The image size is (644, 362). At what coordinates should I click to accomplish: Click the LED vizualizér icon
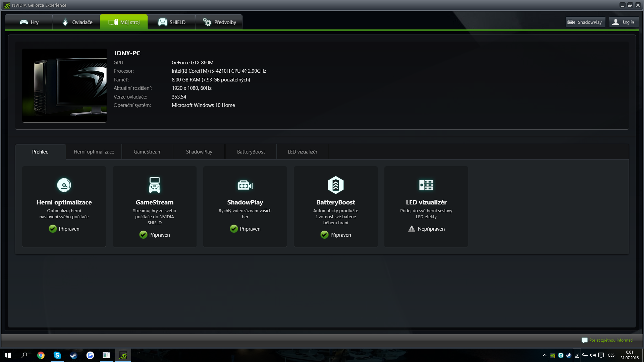coord(426,185)
